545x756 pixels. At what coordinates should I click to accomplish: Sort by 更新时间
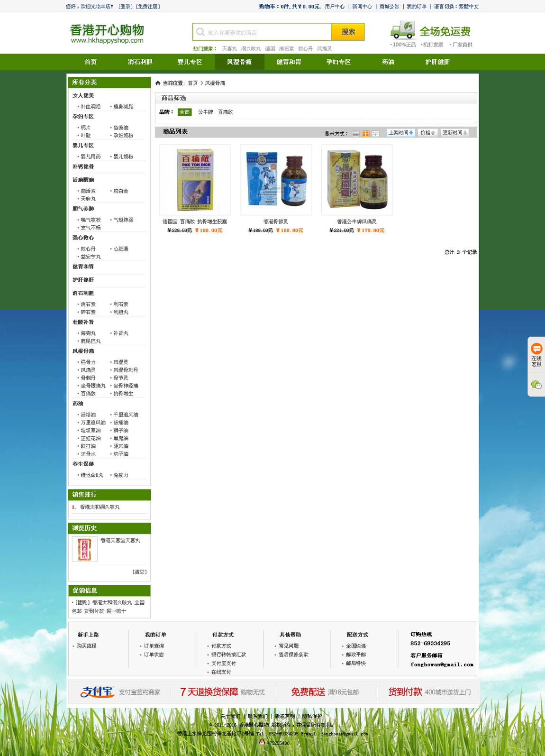(x=455, y=133)
